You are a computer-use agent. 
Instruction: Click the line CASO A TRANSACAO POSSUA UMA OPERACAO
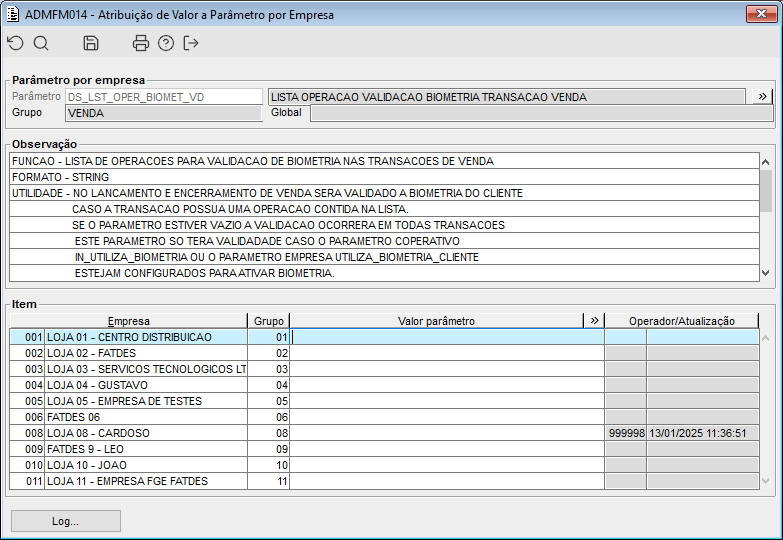(x=385, y=209)
